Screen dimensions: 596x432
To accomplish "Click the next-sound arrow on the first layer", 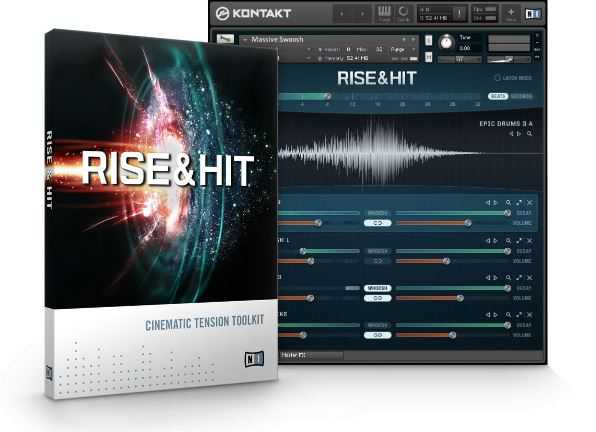I will click(x=496, y=203).
